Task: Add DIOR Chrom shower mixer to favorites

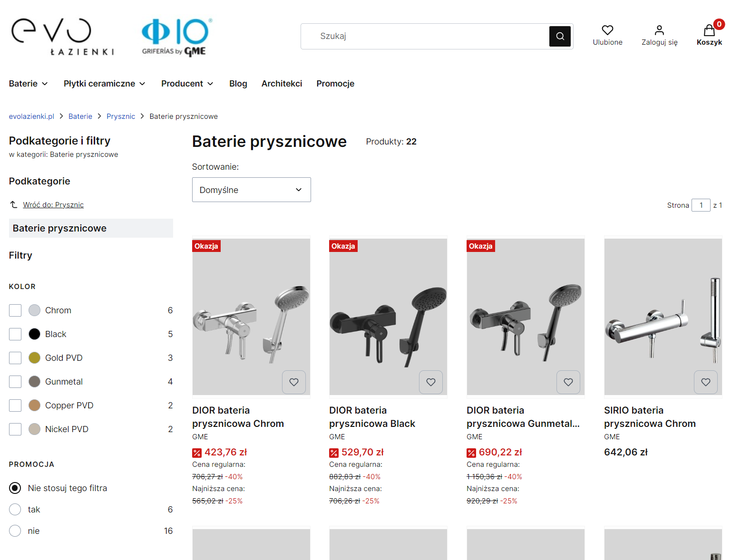Action: (x=293, y=382)
